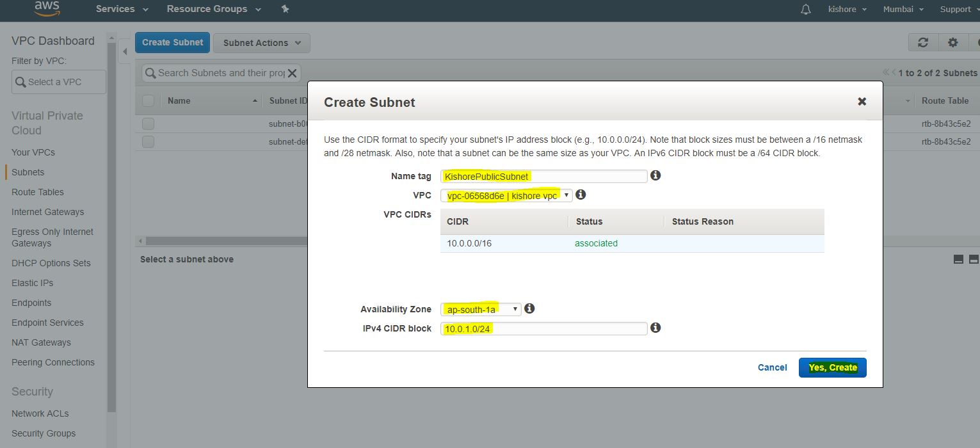980x448 pixels.
Task: Open the Subnet Actions dropdown
Action: [261, 43]
